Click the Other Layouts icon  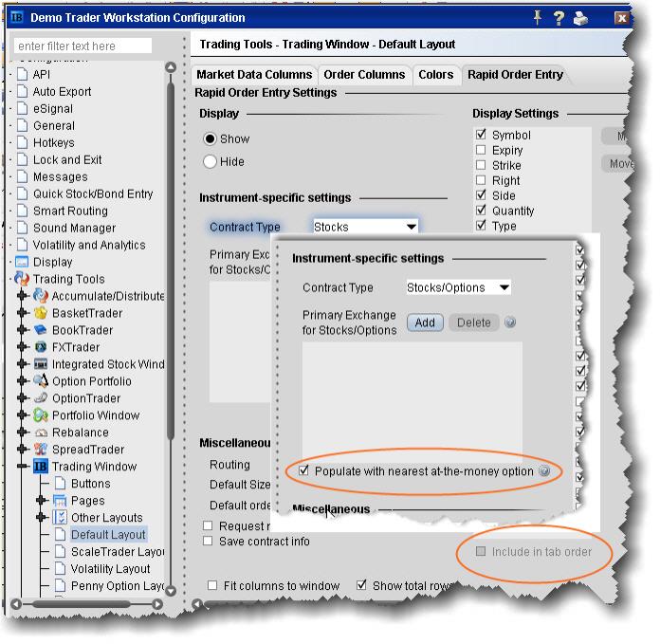60,517
